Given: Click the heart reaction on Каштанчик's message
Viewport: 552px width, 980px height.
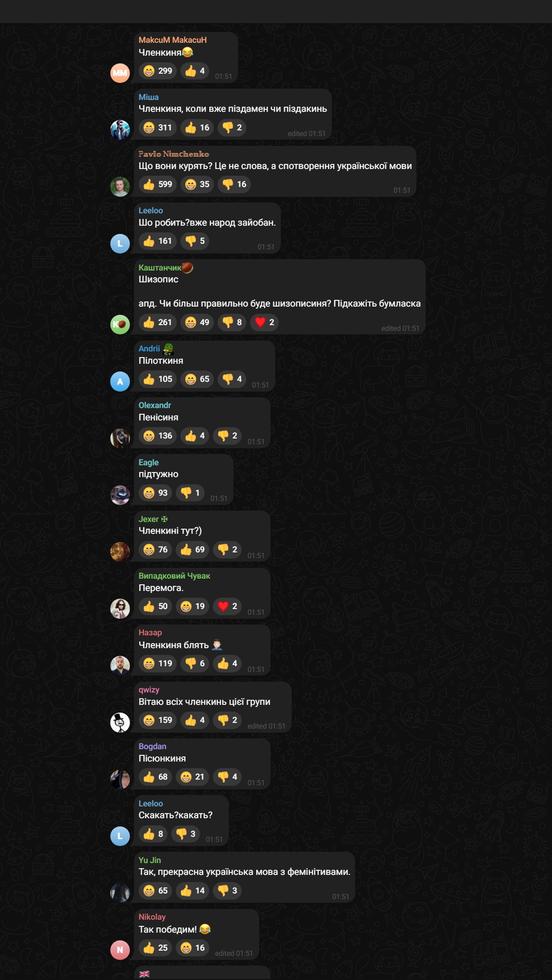Looking at the screenshot, I should [264, 323].
